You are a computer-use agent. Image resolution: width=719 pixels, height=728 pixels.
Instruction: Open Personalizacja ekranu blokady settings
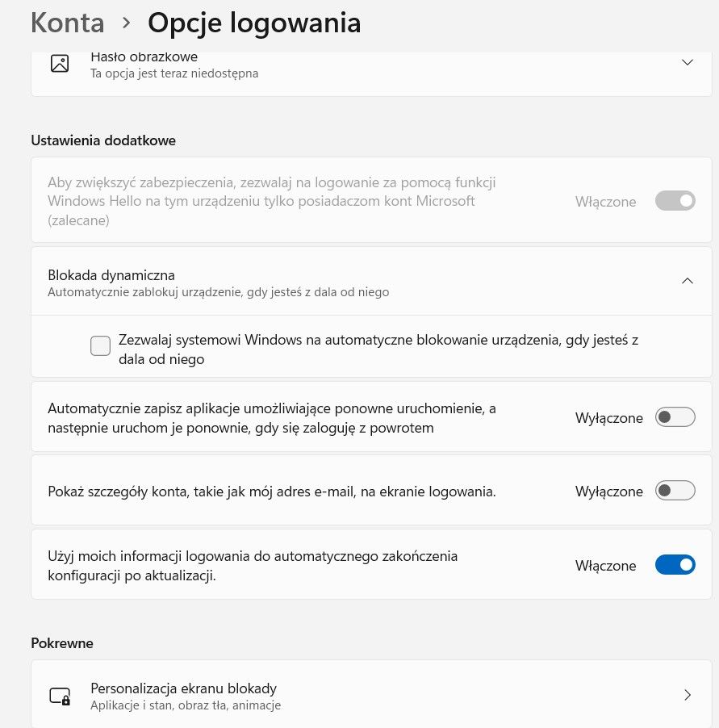[x=371, y=694]
